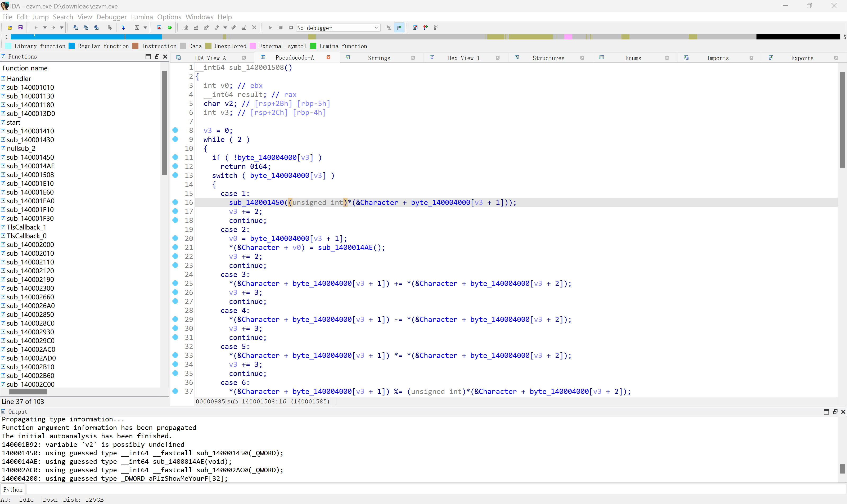The height and width of the screenshot is (504, 847).
Task: Click the icon on the Imports tab
Action: pyautogui.click(x=686, y=58)
